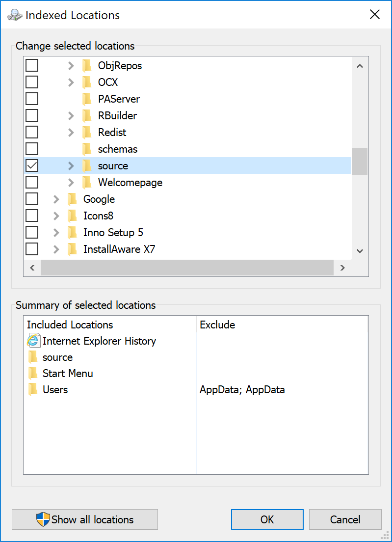Click the schemas folder icon

[x=87, y=149]
